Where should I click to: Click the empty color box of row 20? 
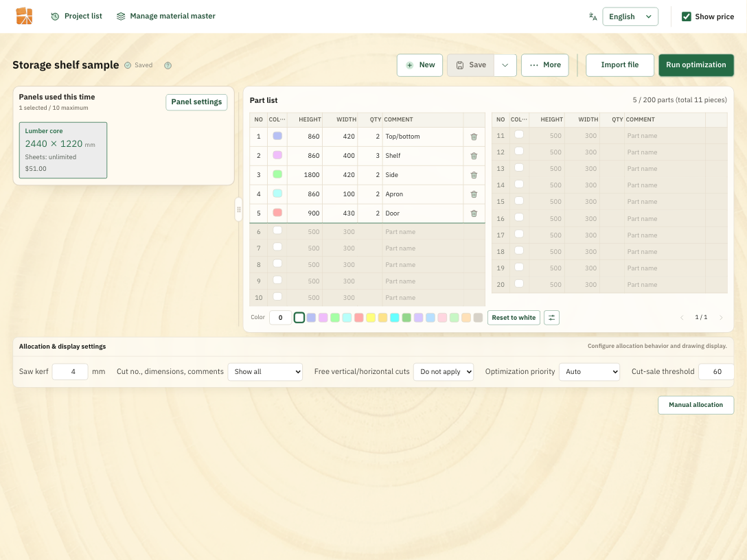click(x=519, y=284)
